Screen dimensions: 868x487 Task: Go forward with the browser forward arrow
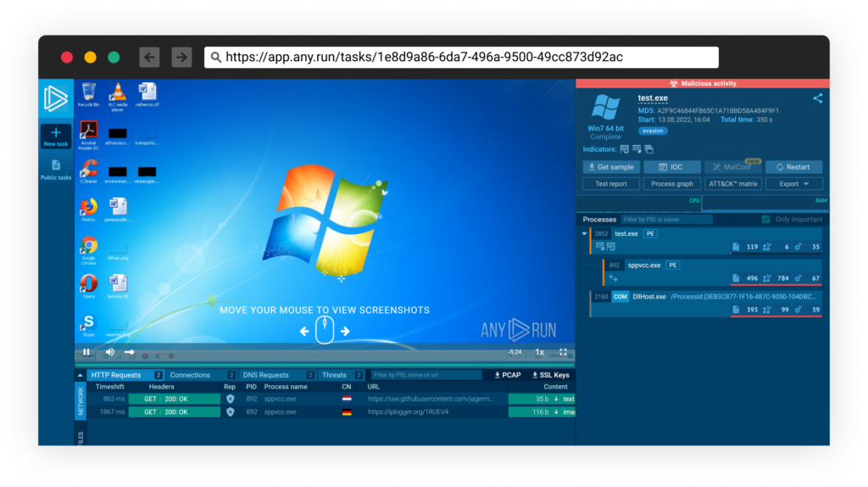[x=181, y=57]
